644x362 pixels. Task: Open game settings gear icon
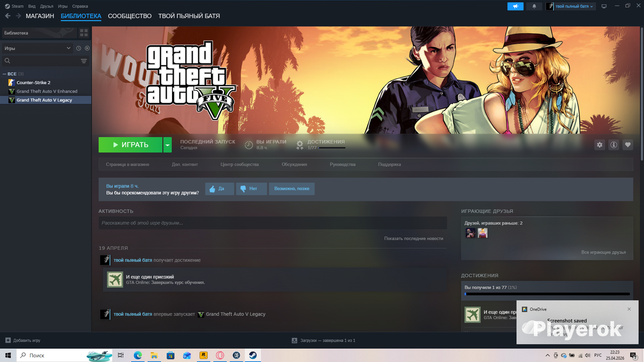600,145
